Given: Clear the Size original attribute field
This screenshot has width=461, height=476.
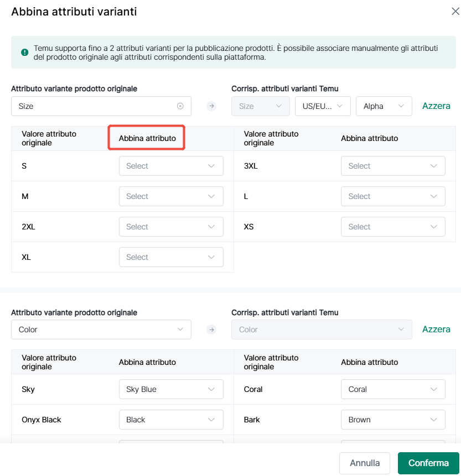Looking at the screenshot, I should (x=180, y=106).
